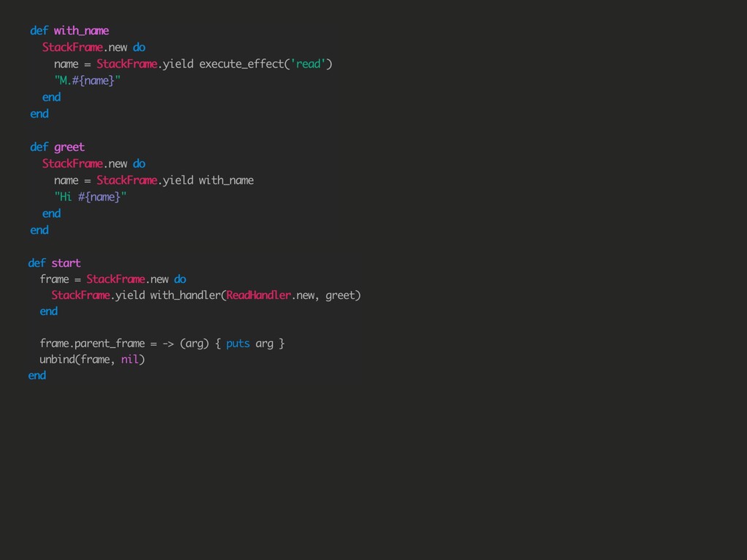
Task: Click the "Hi #{name}" string line
Action: [90, 197]
